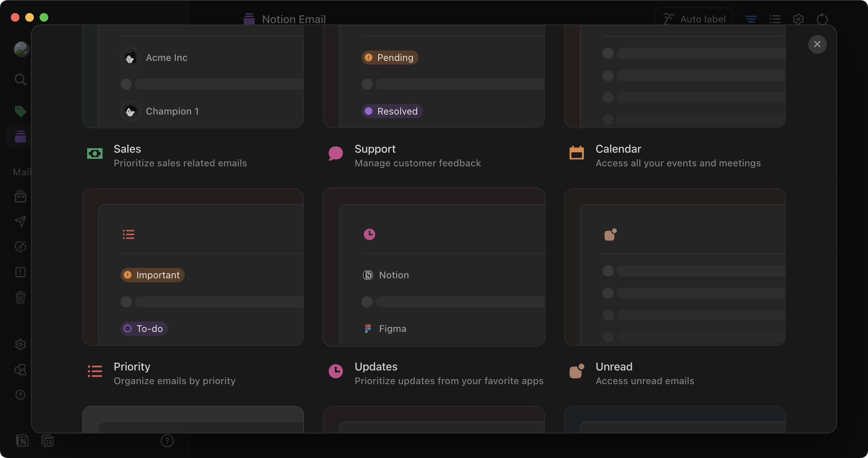
Task: Click the refresh icon in top toolbar
Action: [822, 19]
